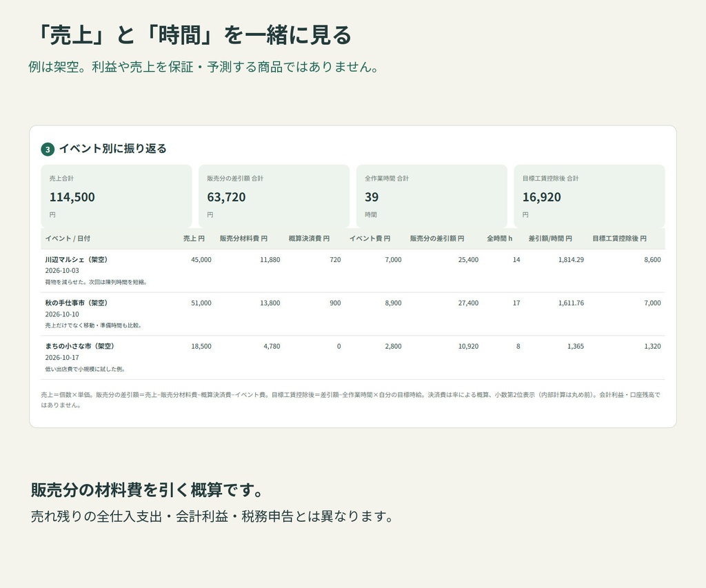This screenshot has height=588, width=706.
Task: Click the 51,000 sales cell
Action: (201, 303)
